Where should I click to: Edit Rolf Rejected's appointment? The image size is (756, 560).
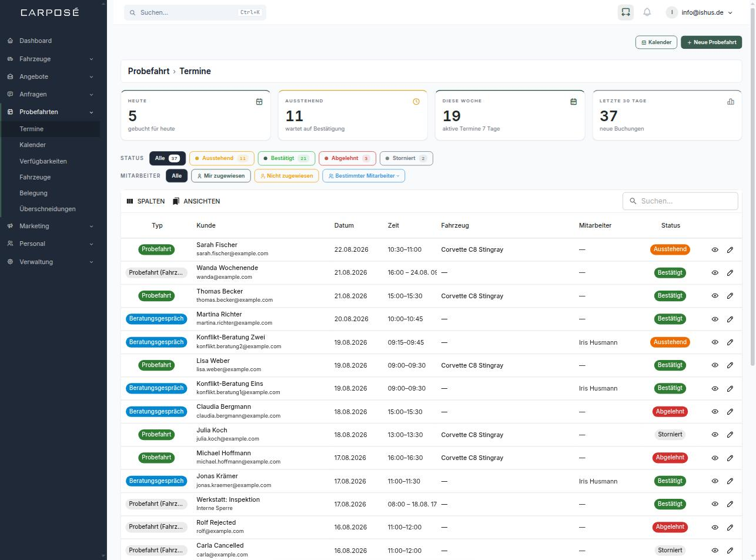coord(730,527)
